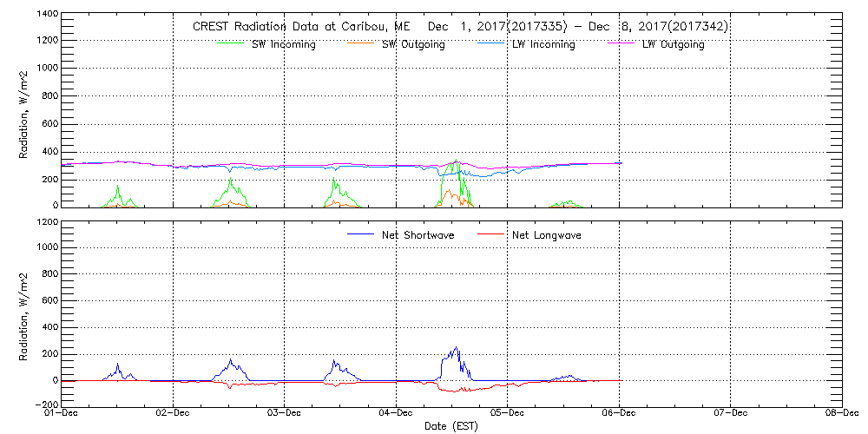Viewport: 868px width, 434px height.
Task: Click the 06-Dec x-axis tick label
Action: pyautogui.click(x=619, y=414)
